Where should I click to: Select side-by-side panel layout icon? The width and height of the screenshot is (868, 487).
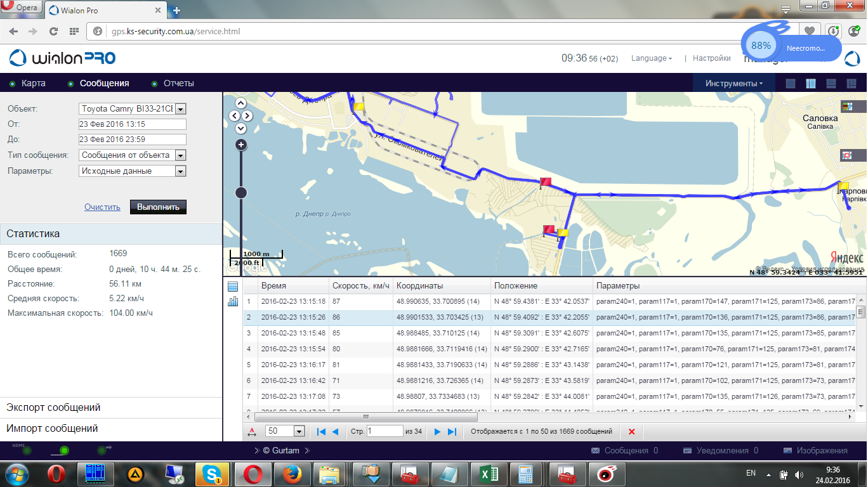[x=810, y=84]
